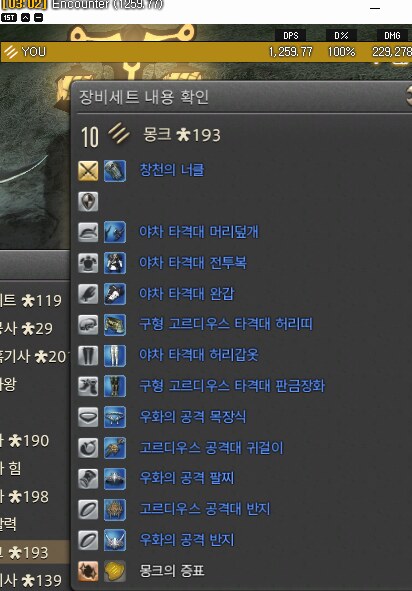The width and height of the screenshot is (412, 591).
Task: Click the 몽크의 증표 soul crystal icon
Action: (x=115, y=571)
